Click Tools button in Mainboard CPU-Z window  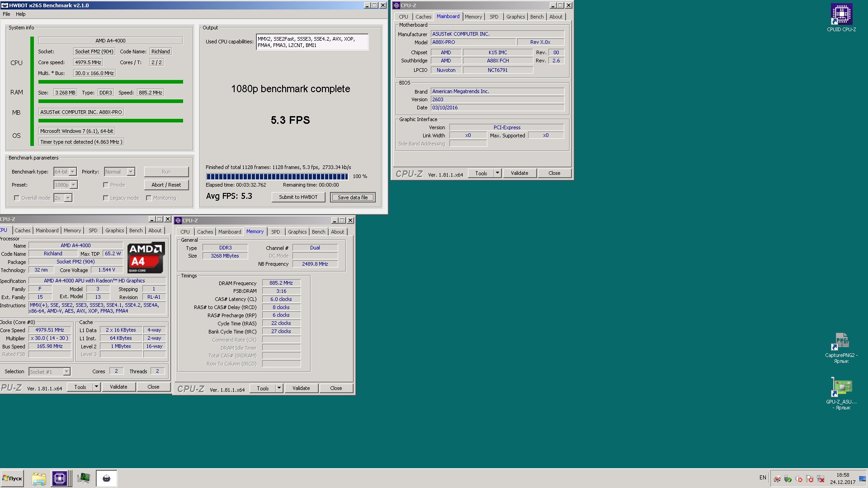pos(481,173)
